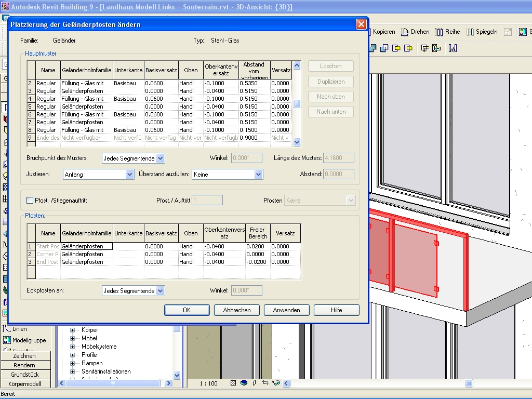Click the Winkel field in Hauptmuster section
This screenshot has width=532, height=399.
click(247, 158)
